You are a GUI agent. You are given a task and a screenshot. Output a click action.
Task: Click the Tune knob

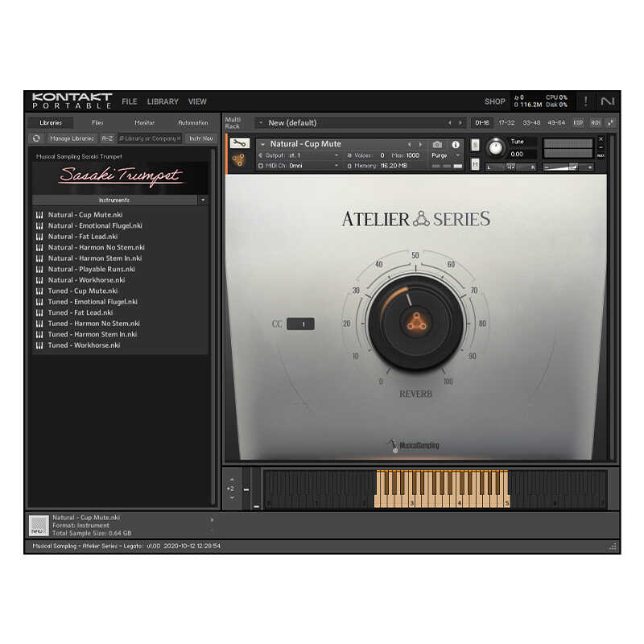(496, 147)
